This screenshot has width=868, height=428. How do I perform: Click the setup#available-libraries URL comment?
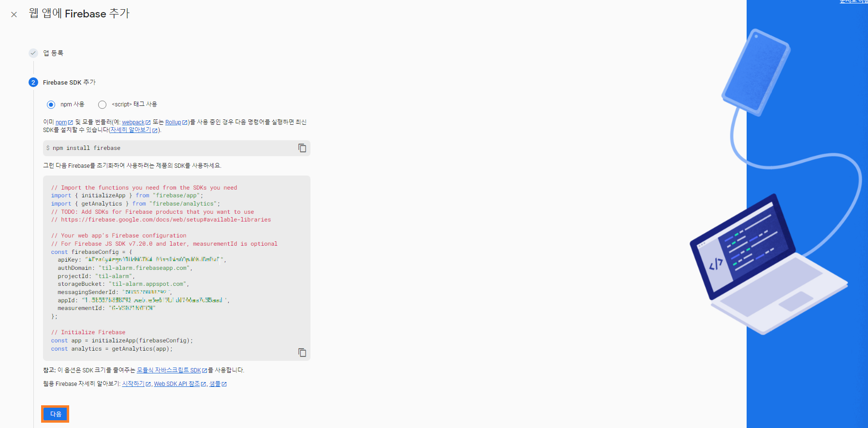pyautogui.click(x=161, y=220)
